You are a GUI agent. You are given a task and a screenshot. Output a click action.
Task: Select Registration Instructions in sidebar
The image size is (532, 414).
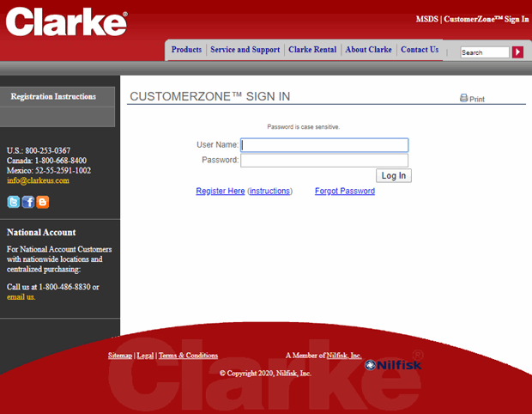53,96
